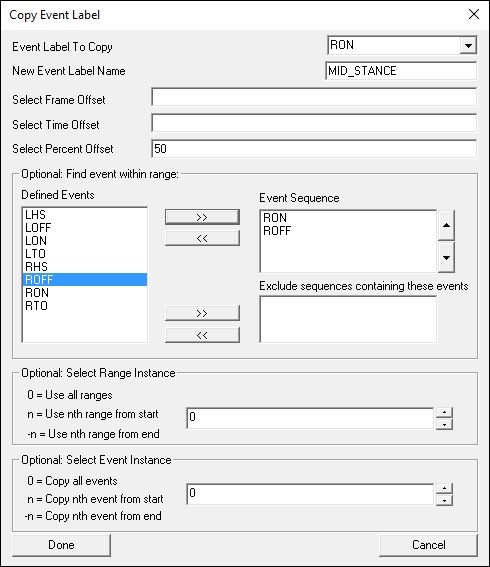Click the Select Percent Offset field

[x=314, y=149]
